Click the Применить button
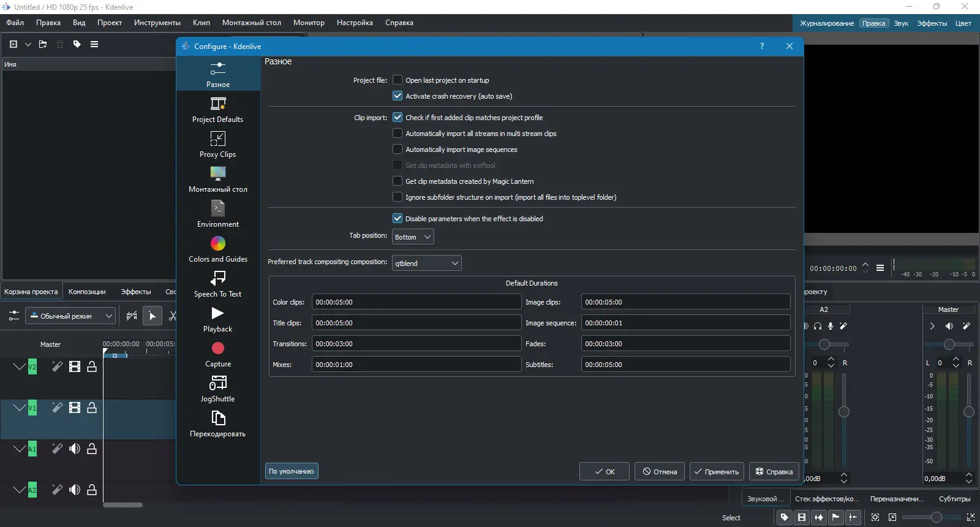The image size is (980, 527). (717, 471)
